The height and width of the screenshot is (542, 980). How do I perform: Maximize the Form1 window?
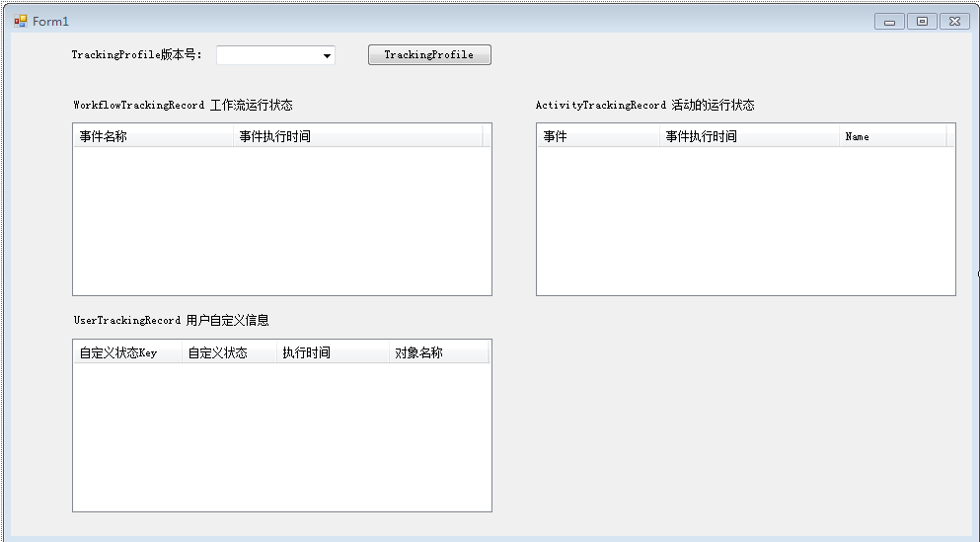click(922, 22)
